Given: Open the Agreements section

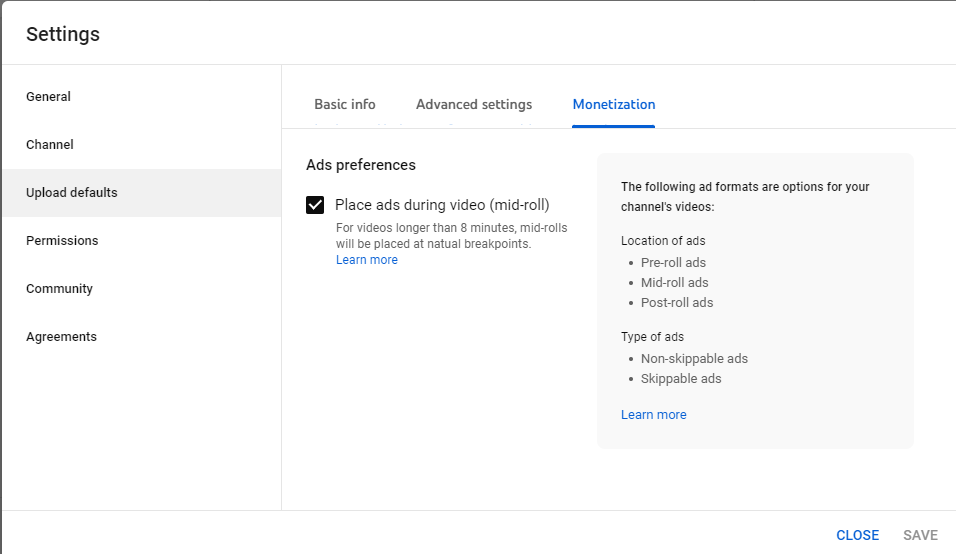Looking at the screenshot, I should click(61, 337).
